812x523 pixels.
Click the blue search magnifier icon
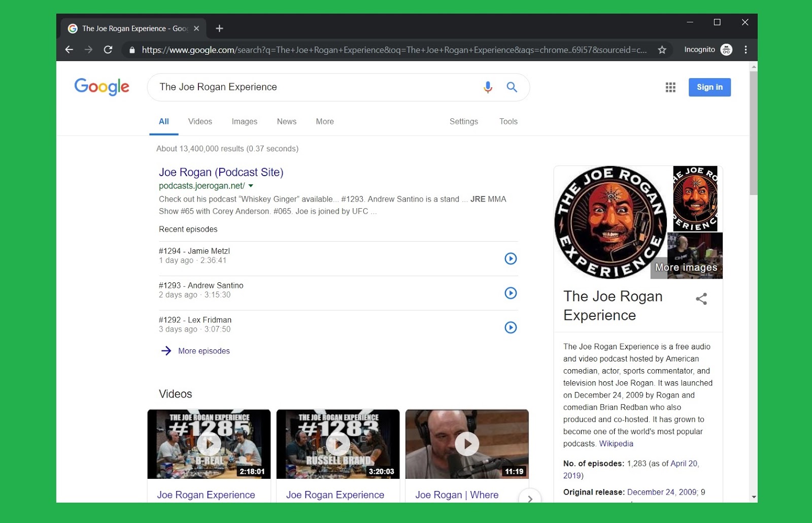click(x=512, y=87)
